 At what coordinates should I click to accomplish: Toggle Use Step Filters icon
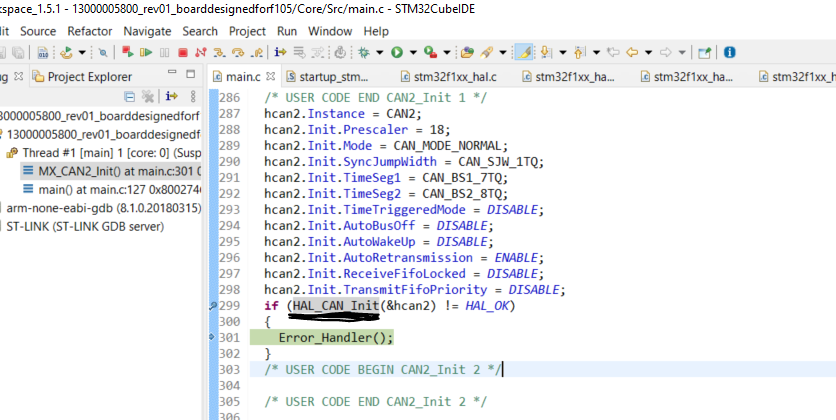318,52
